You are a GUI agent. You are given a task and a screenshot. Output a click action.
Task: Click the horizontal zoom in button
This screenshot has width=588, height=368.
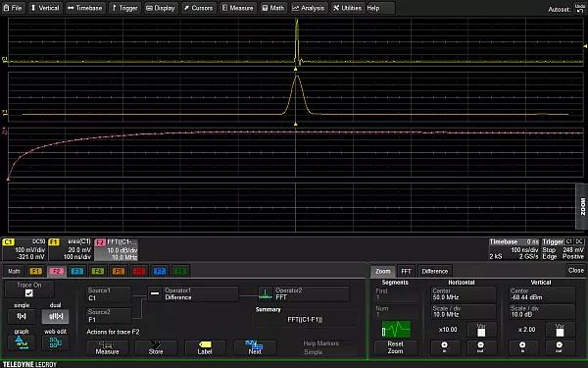pos(444,347)
